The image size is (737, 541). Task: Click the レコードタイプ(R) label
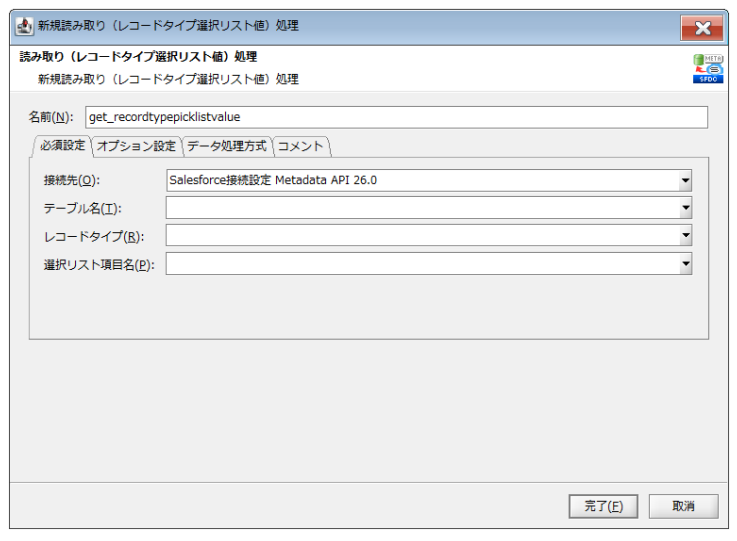point(94,236)
